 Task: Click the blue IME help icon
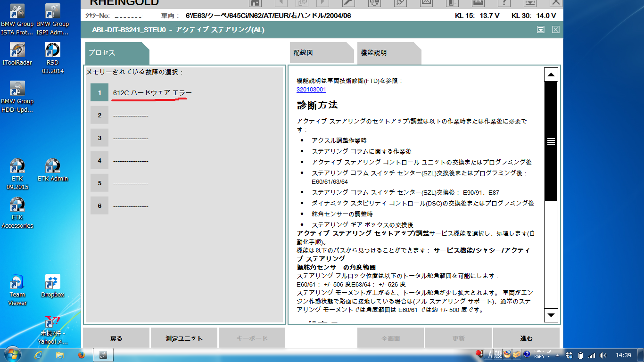tap(527, 354)
